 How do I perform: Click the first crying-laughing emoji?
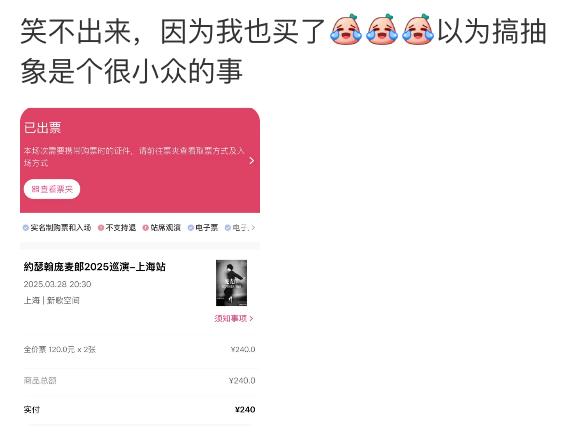tap(346, 30)
